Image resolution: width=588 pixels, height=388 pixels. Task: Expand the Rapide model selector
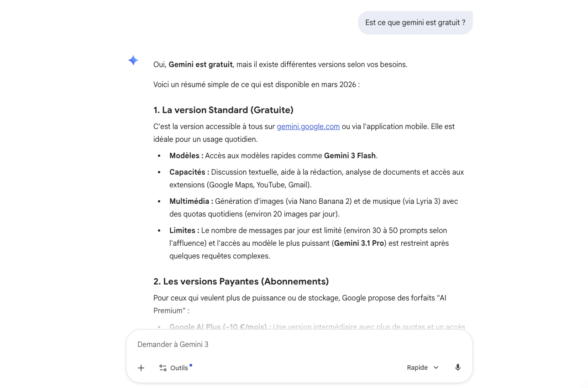coord(423,367)
